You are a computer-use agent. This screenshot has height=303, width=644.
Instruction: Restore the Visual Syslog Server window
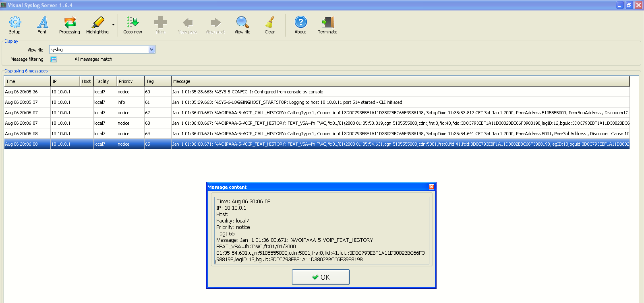629,5
